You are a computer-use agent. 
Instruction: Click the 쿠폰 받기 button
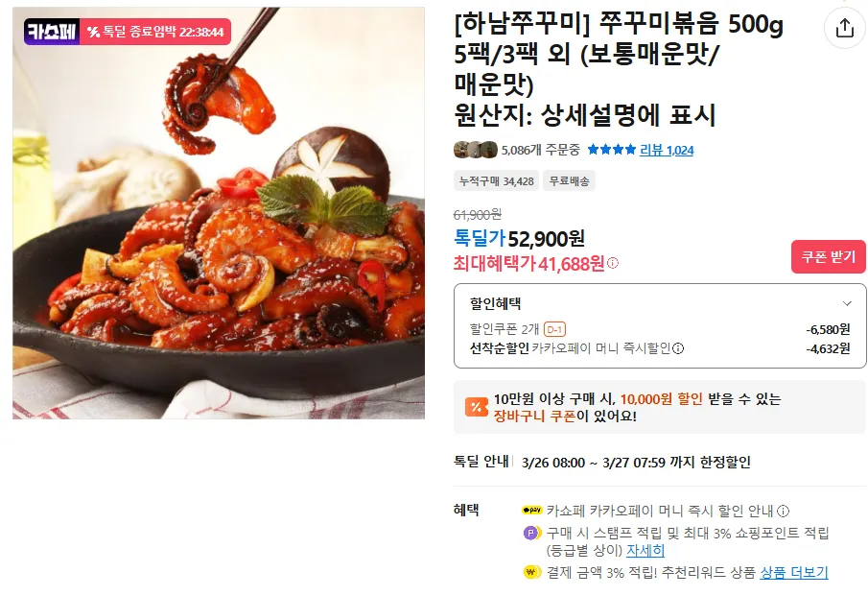828,256
